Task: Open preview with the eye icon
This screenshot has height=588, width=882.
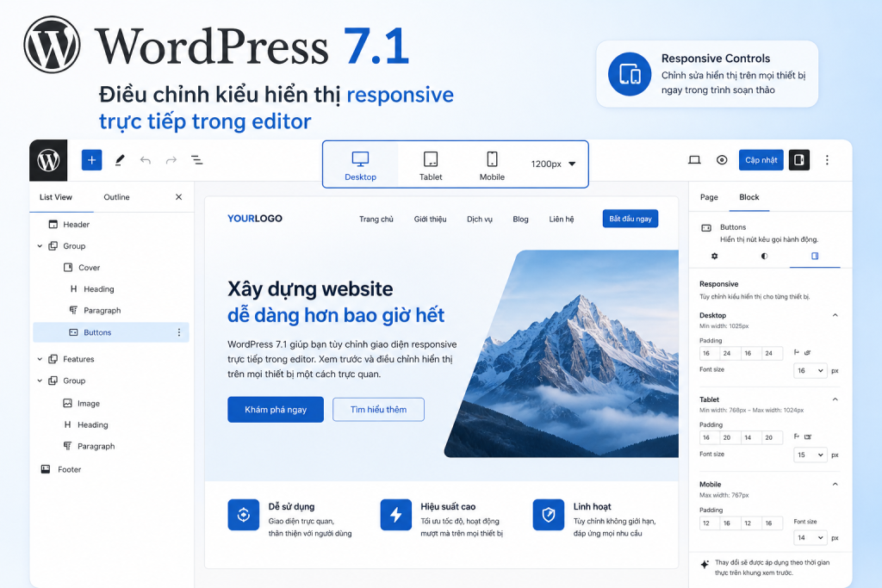Action: coord(722,160)
